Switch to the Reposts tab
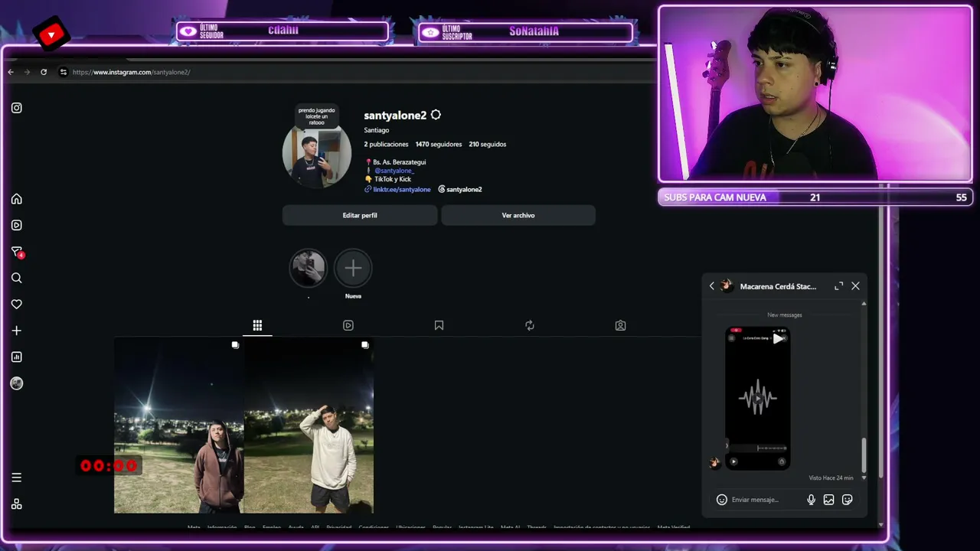The height and width of the screenshot is (551, 980). (530, 325)
